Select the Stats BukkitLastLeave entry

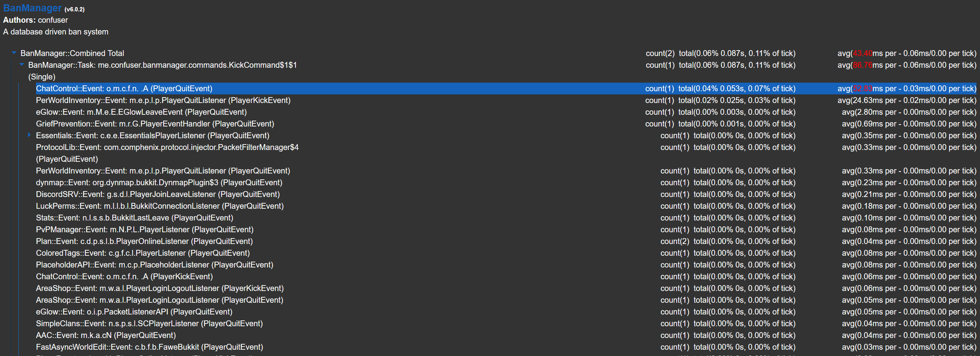pos(135,218)
